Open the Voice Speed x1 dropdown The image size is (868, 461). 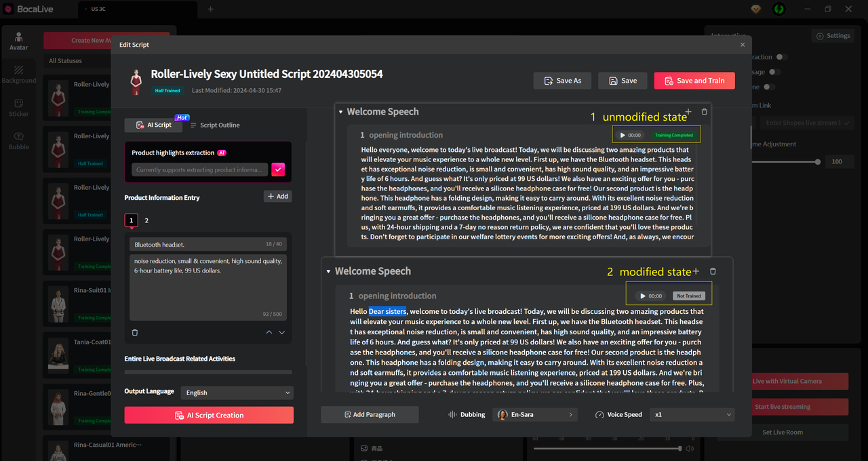point(692,414)
